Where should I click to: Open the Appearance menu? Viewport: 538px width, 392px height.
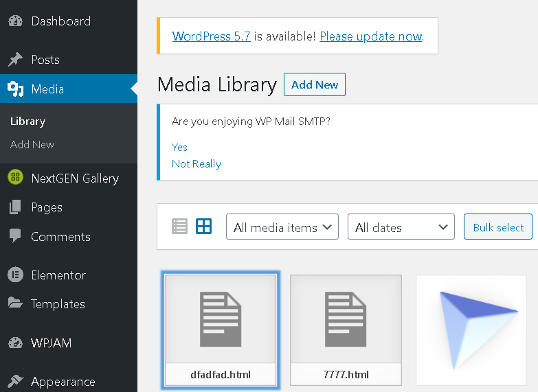coord(69,382)
